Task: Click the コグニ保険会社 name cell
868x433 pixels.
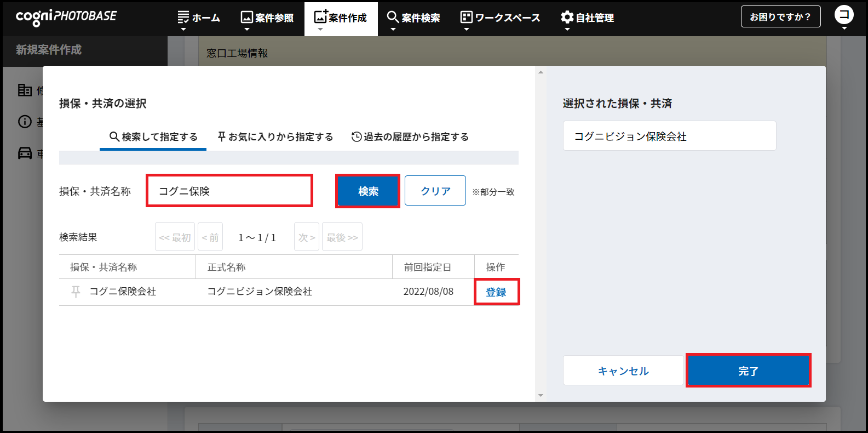Action: pos(123,292)
